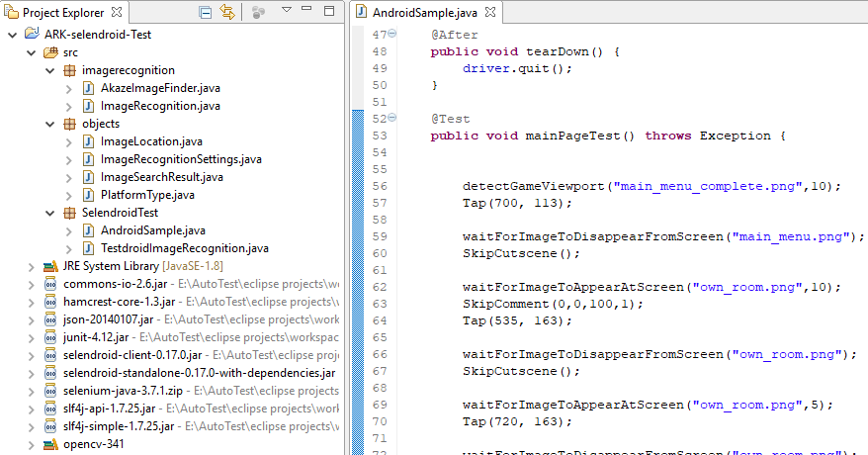Image resolution: width=868 pixels, height=455 pixels.
Task: Select selendroid-standalone-0.17.0-with-dependencies.jar entry
Action: tap(200, 373)
